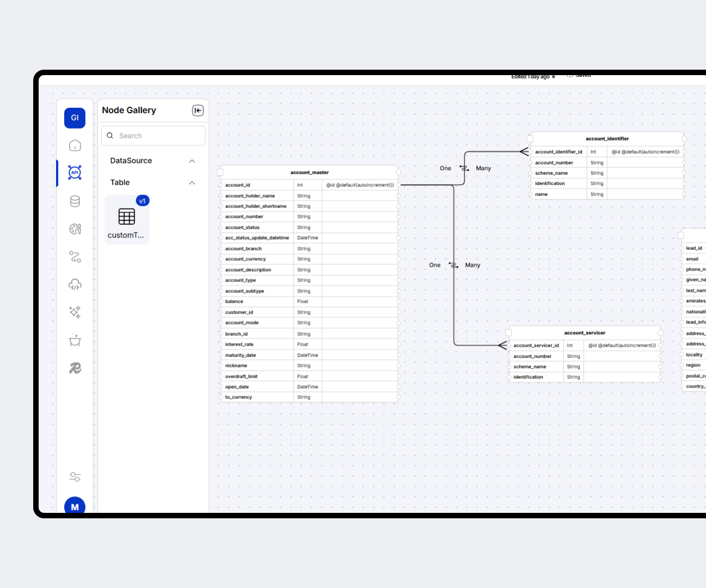Open the AI sparkles feature in the sidebar
The width and height of the screenshot is (706, 588).
coord(75,312)
